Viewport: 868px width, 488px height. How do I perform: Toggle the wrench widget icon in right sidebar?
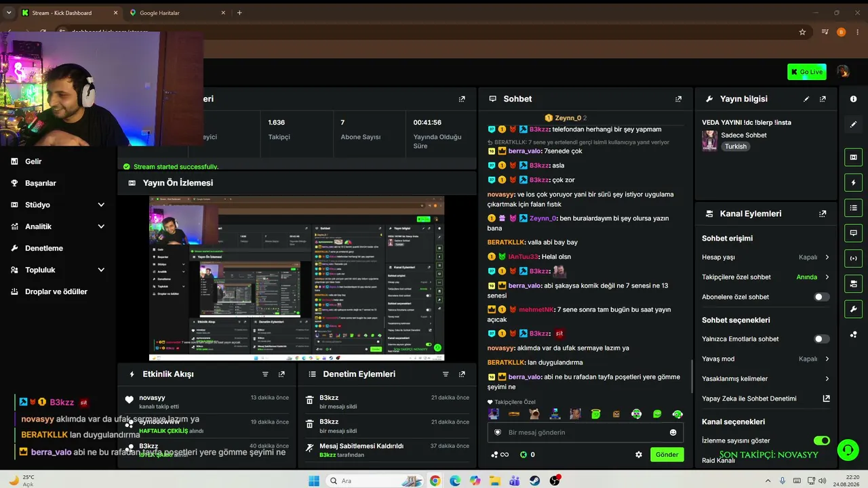pyautogui.click(x=853, y=309)
